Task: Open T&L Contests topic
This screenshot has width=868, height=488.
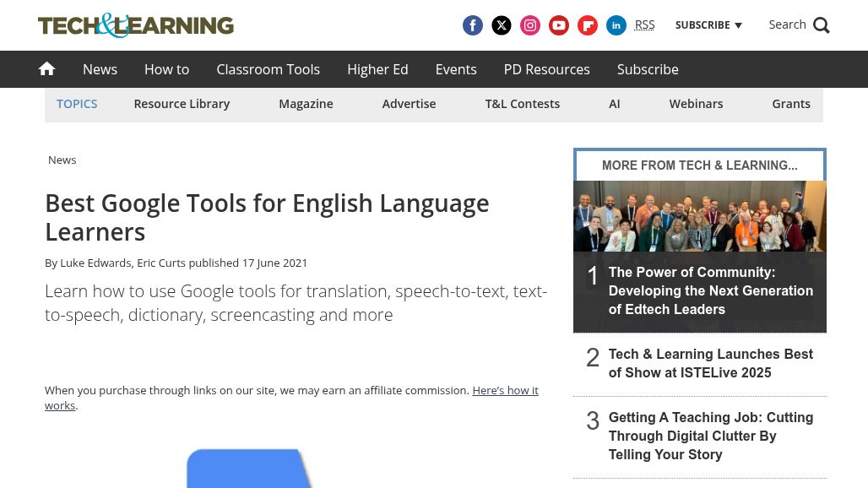Action: pos(523,104)
